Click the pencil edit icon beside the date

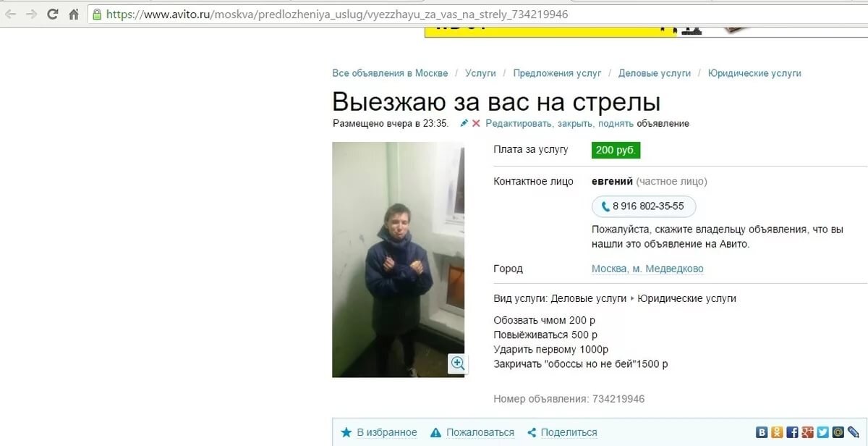click(x=464, y=123)
